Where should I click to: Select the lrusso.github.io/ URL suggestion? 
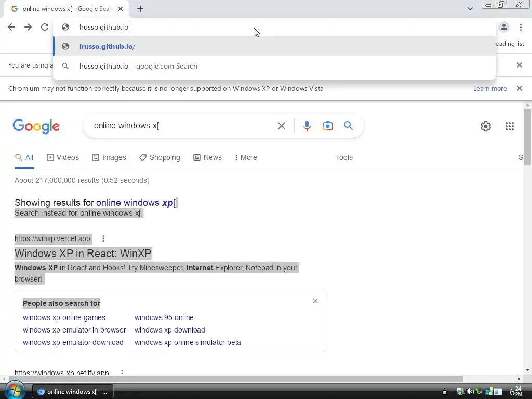[x=274, y=46]
